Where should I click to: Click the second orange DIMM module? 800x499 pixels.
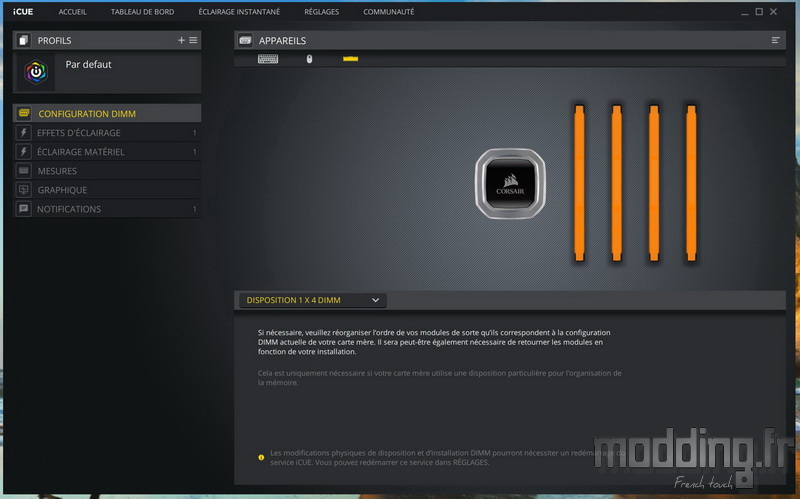(616, 184)
